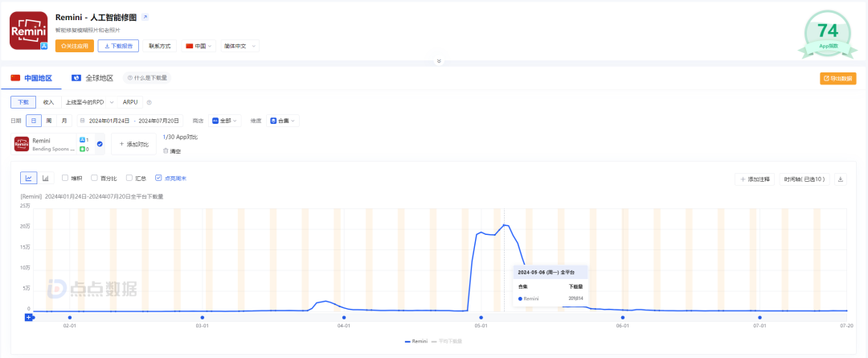Viewport: 868px width, 358px height.
Task: Click the timeline marker dot at 07-01
Action: 760,318
